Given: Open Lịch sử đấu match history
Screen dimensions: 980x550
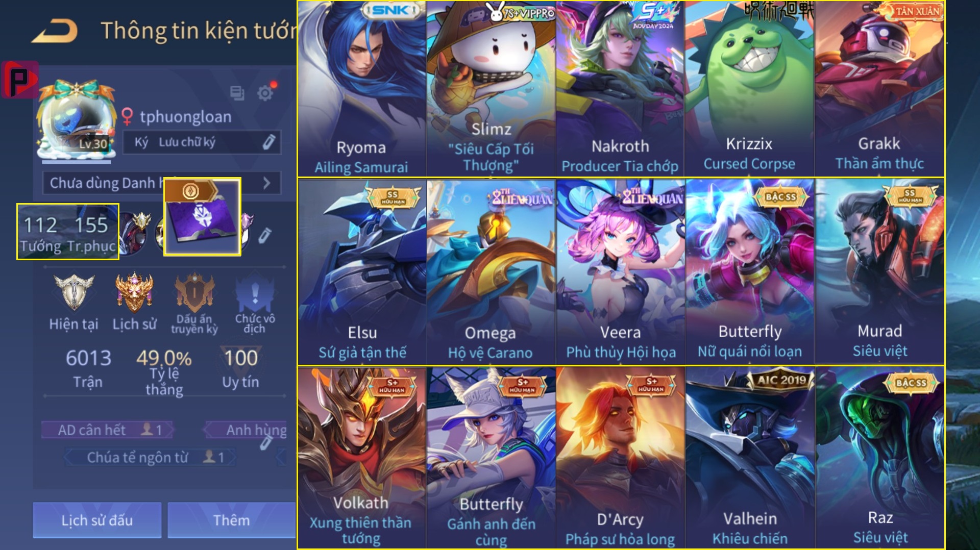Looking at the screenshot, I should pyautogui.click(x=97, y=520).
